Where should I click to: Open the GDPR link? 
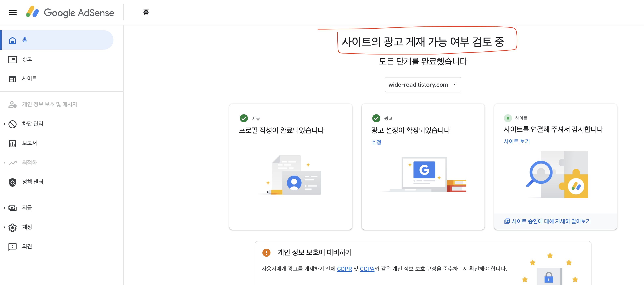pos(344,269)
